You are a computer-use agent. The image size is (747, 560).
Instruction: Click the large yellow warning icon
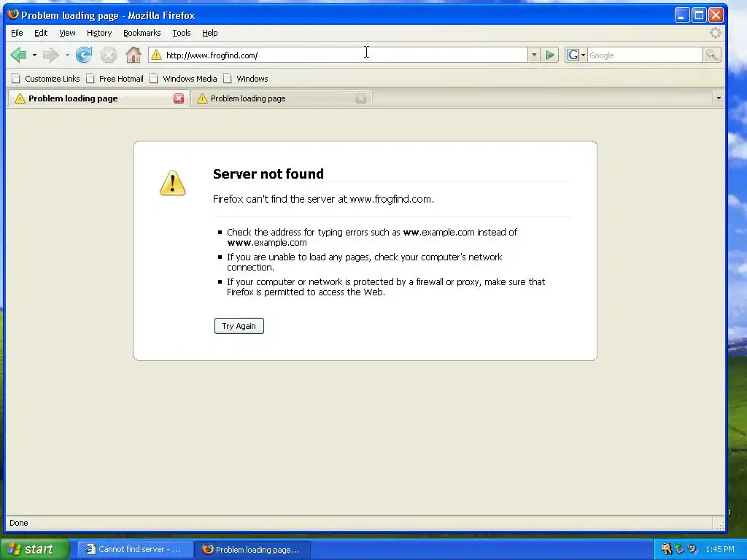[x=172, y=183]
